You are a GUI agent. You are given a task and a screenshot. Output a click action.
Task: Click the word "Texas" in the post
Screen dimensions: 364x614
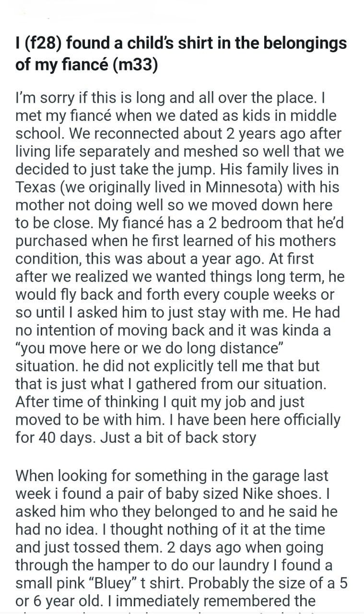coord(35,187)
